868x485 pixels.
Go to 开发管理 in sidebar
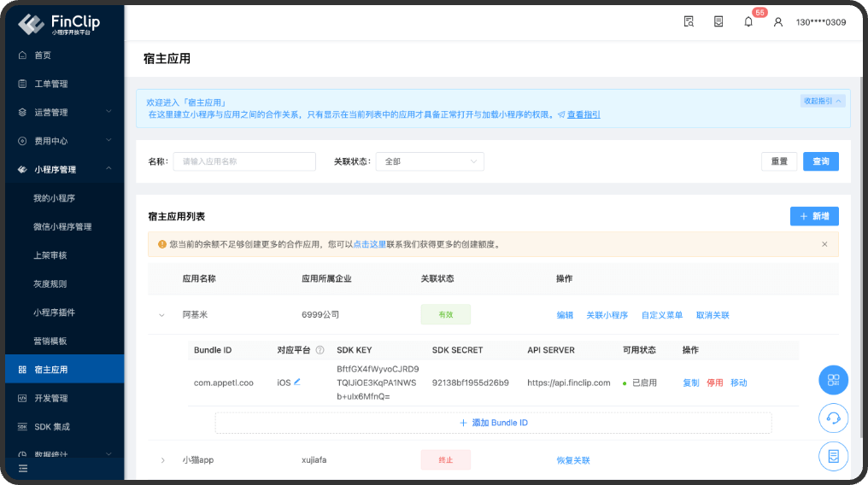pyautogui.click(x=50, y=398)
